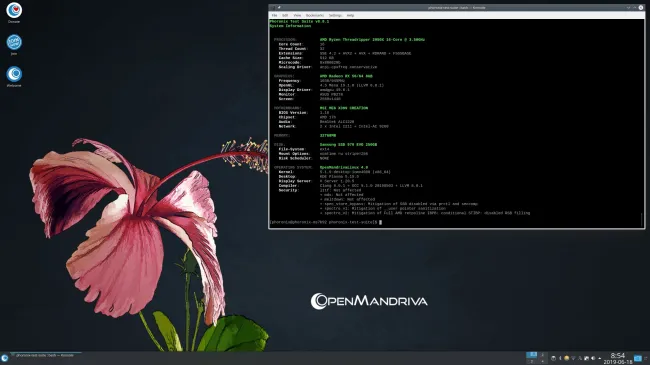Click the terminal prompt line with cursor
Image resolution: width=650 pixels, height=365 pixels.
coord(326,222)
